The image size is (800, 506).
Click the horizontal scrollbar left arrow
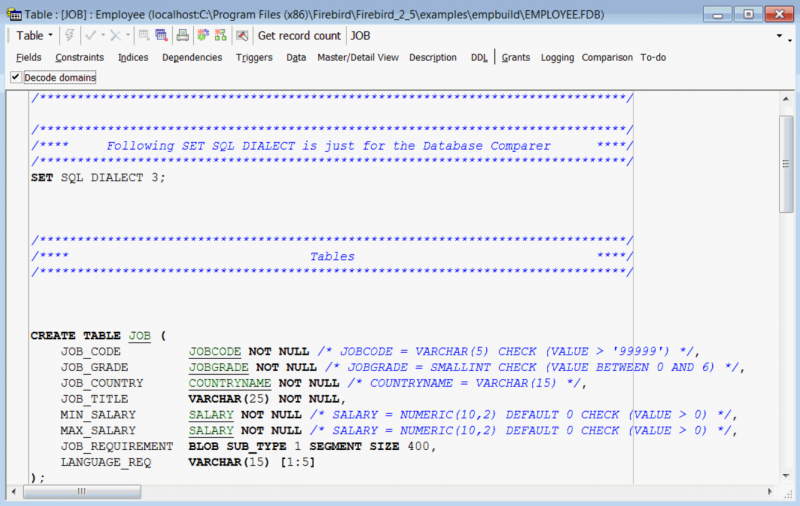pyautogui.click(x=14, y=492)
